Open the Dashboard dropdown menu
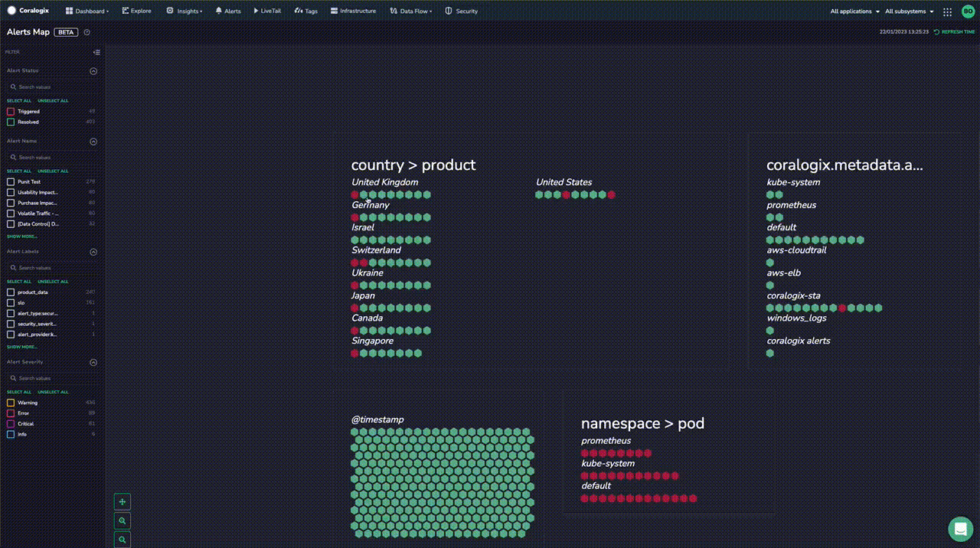The width and height of the screenshot is (980, 548). click(87, 11)
